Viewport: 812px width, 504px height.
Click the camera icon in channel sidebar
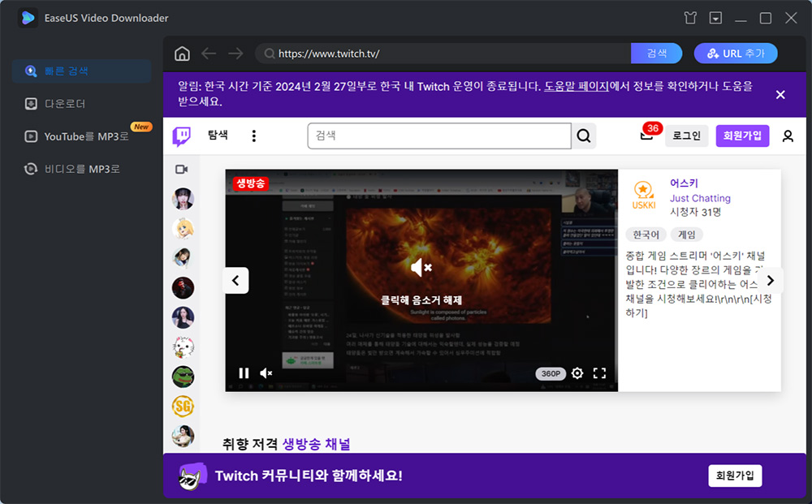(182, 169)
